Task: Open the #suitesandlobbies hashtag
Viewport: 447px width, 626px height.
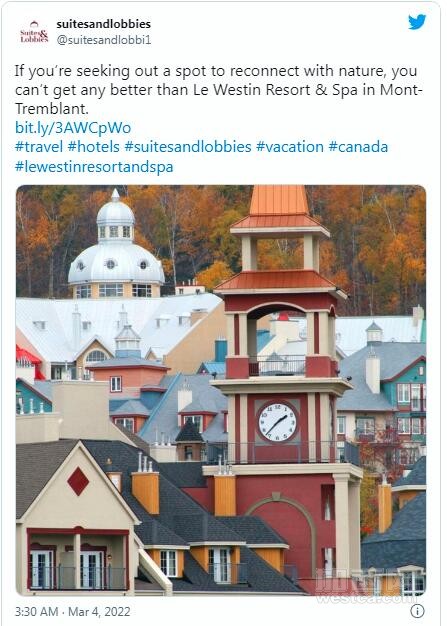Action: (188, 147)
